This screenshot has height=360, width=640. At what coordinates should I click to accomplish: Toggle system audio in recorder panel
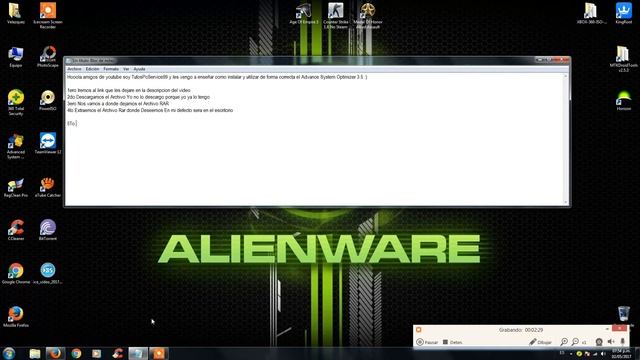(611, 342)
